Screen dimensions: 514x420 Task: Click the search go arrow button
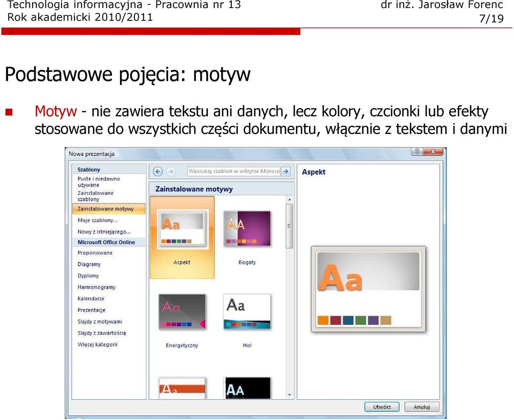coord(286,171)
